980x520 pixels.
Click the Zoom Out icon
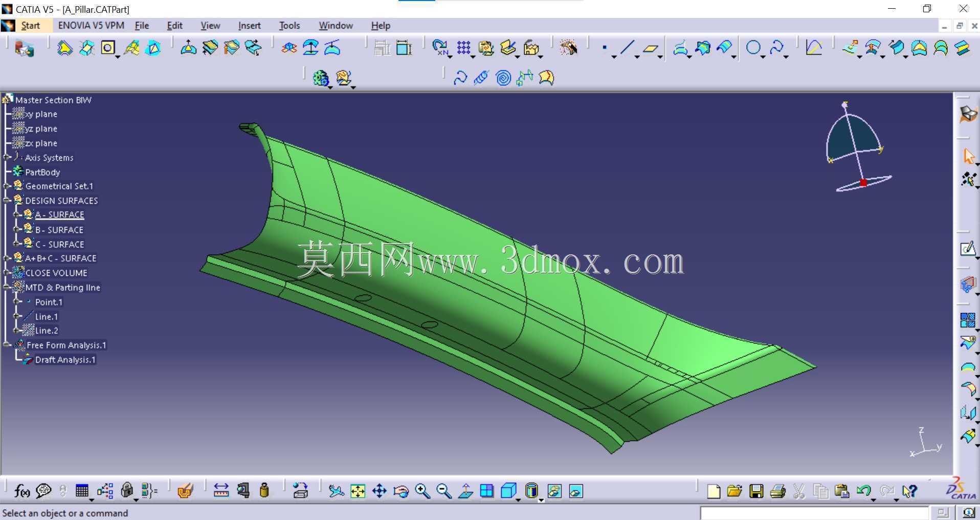pyautogui.click(x=444, y=491)
